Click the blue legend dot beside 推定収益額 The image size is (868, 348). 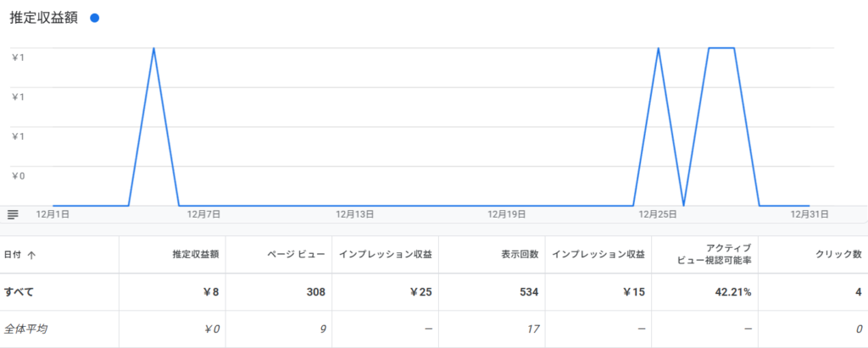point(94,18)
